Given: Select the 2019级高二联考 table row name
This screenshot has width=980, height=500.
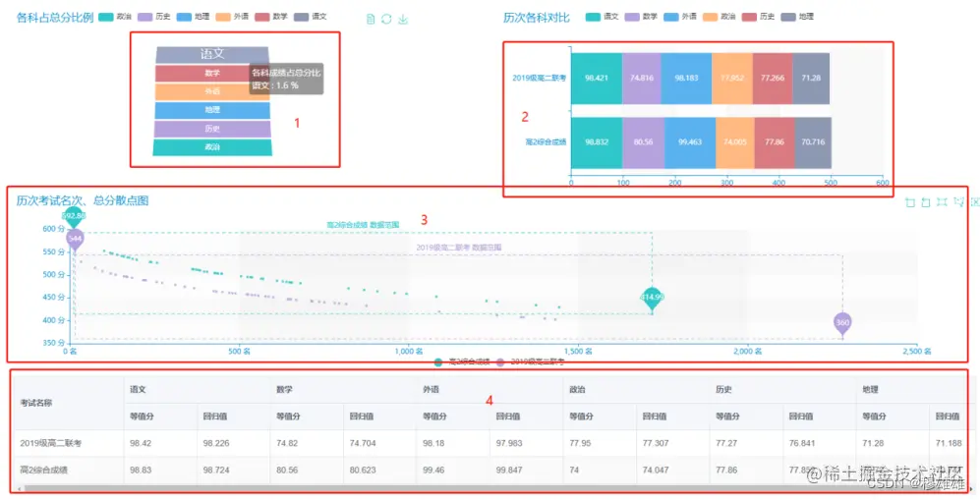Looking at the screenshot, I should point(51,444).
